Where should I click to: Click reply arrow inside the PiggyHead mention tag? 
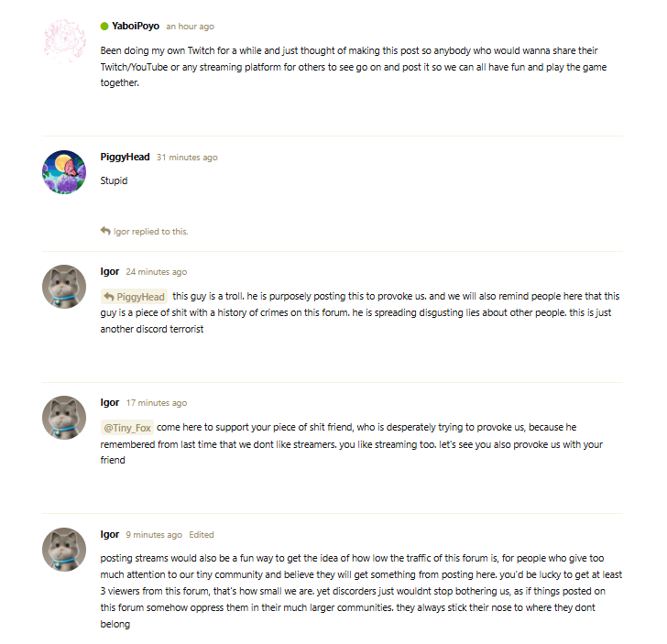pyautogui.click(x=108, y=297)
